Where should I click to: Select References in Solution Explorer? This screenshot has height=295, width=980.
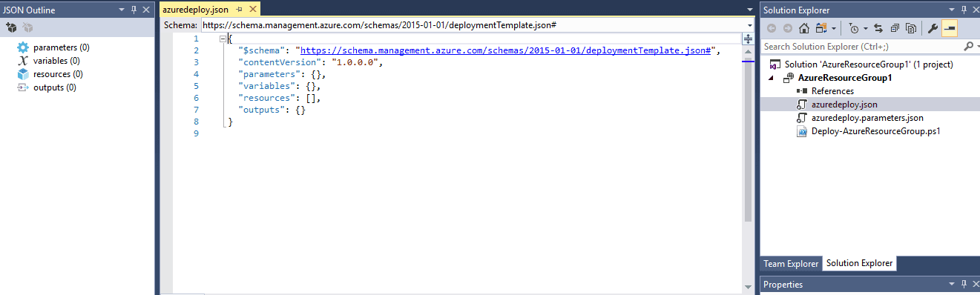832,91
